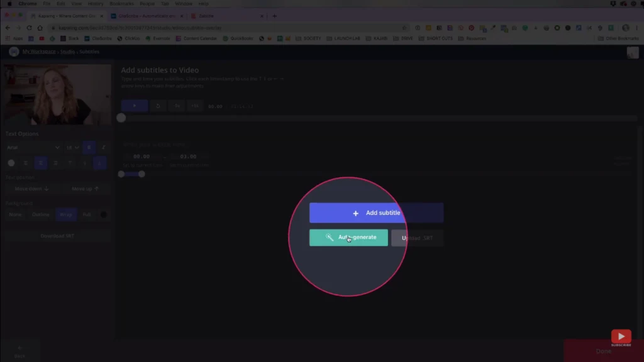
Task: Click the restart playback icon
Action: click(x=158, y=106)
